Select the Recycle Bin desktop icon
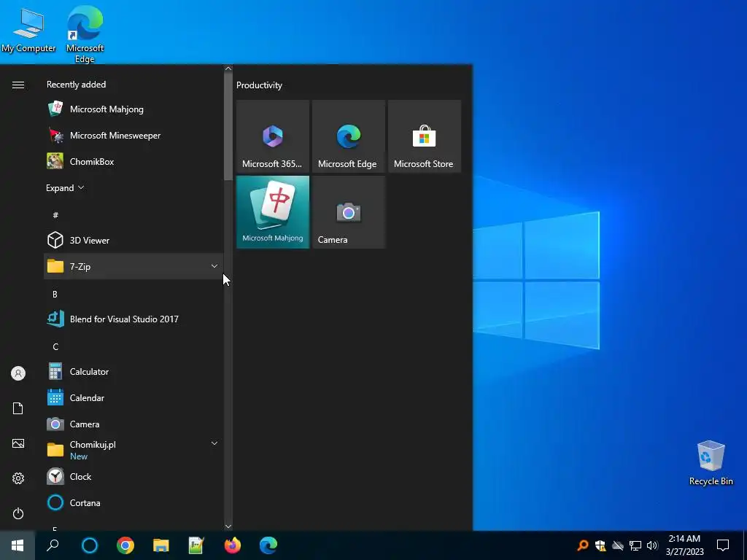The width and height of the screenshot is (747, 560). click(711, 463)
